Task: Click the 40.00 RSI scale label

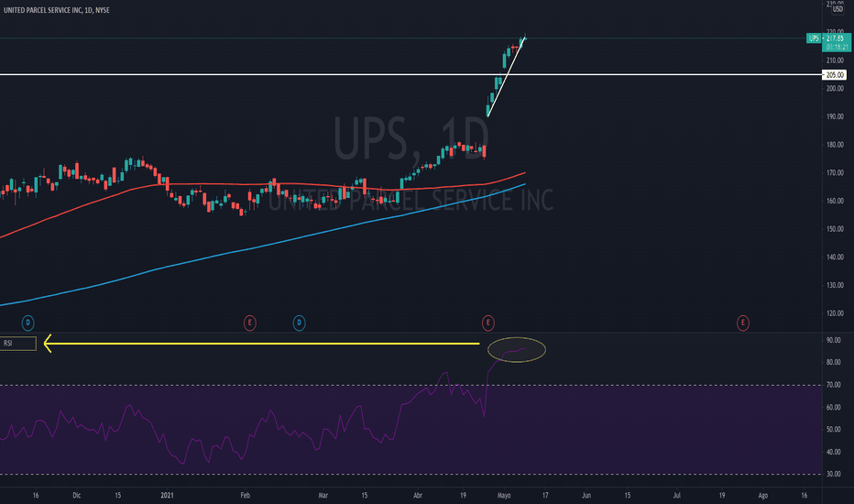Action: tap(834, 452)
